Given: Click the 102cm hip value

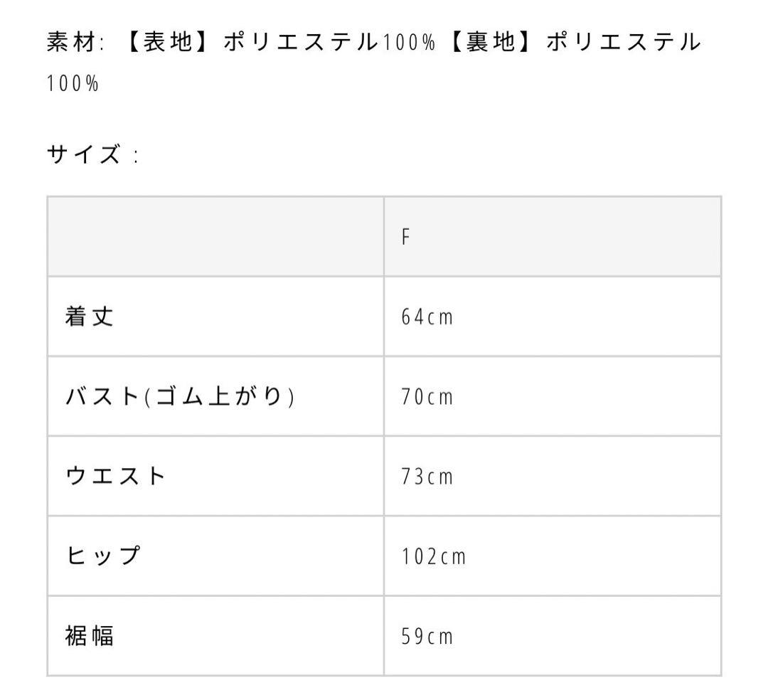Looking at the screenshot, I should coord(433,556).
